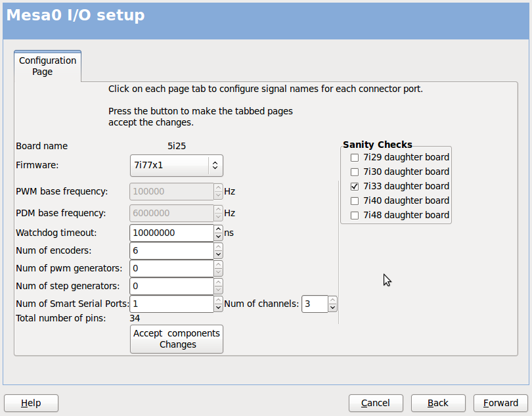
Task: Go Back to the previous page
Action: 438,403
